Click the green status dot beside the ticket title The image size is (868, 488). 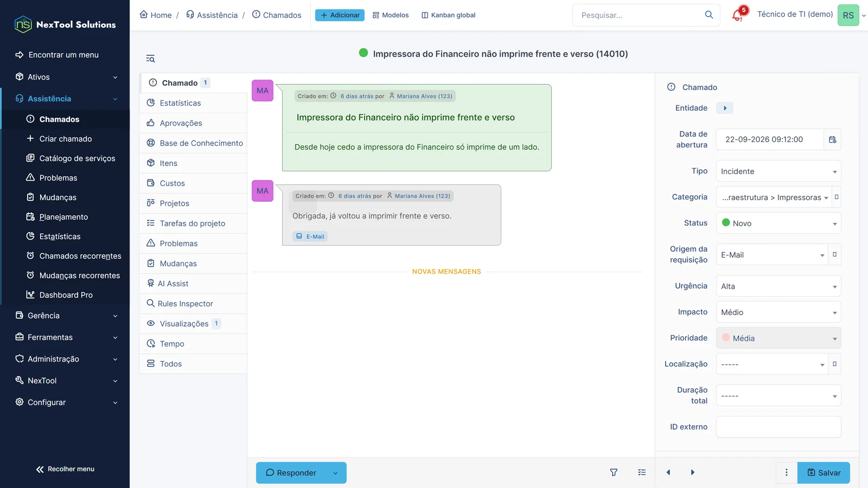363,53
